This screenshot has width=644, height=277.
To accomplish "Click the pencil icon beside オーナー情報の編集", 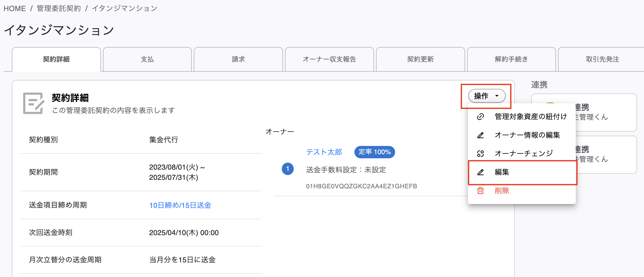I will (480, 135).
